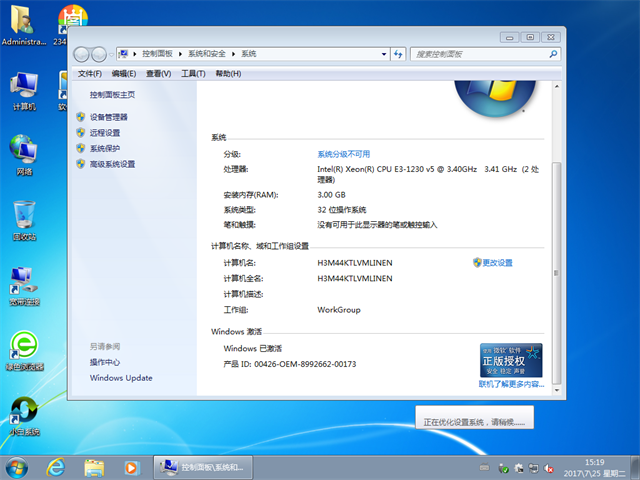Image resolution: width=640 pixels, height=480 pixels.
Task: Click the keyboard icon in system tray
Action: pyautogui.click(x=484, y=467)
